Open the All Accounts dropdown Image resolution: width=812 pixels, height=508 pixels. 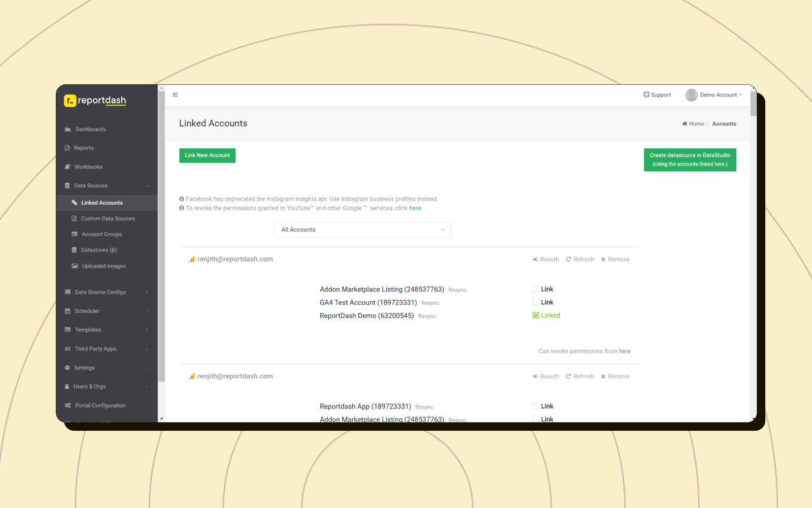[x=362, y=230]
